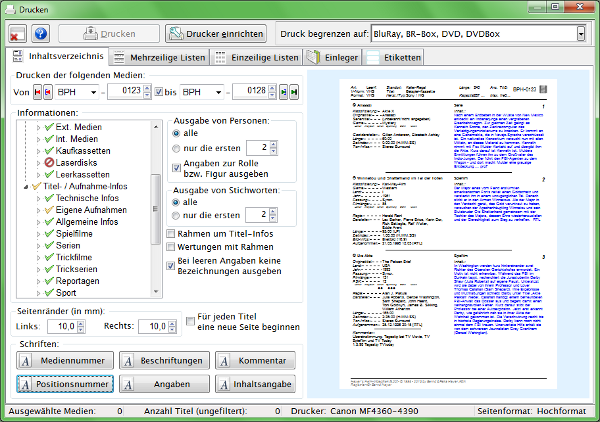Click the Drucker einrichten printer setup button
This screenshot has width=600, height=422.
coord(216,34)
